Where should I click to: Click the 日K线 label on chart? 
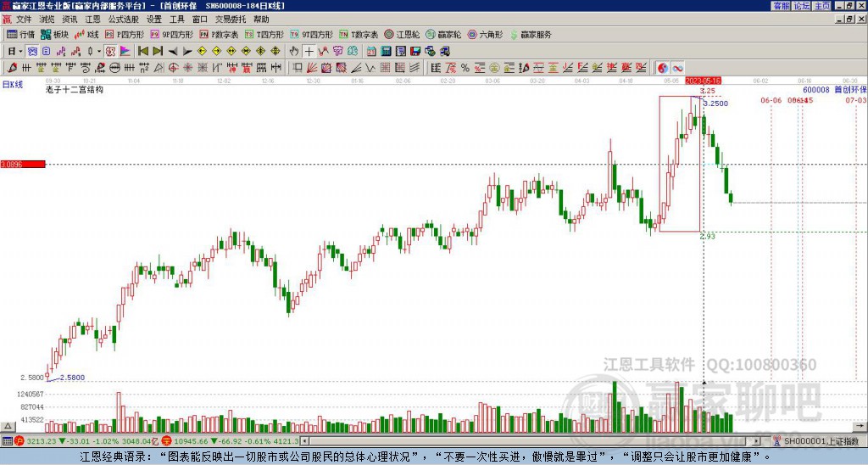click(x=13, y=85)
